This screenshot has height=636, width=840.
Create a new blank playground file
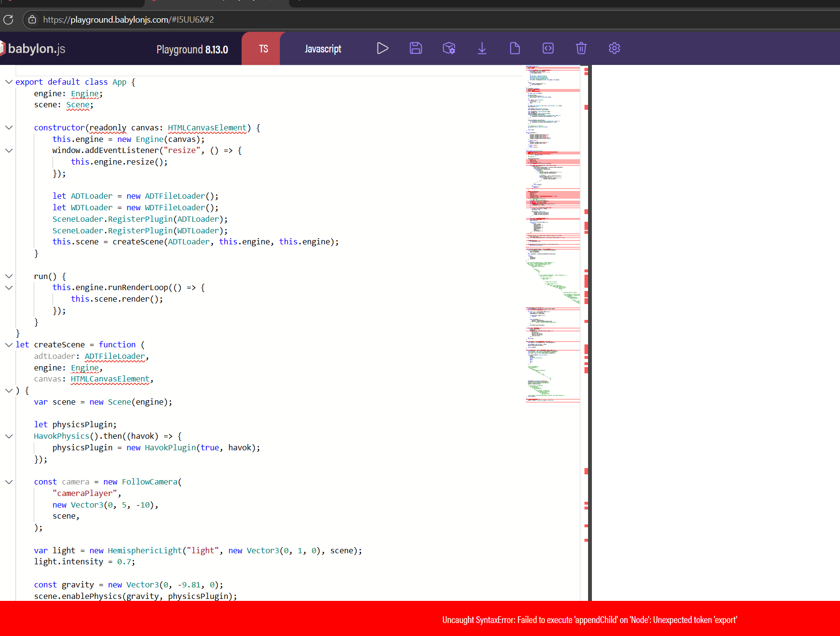coord(515,48)
